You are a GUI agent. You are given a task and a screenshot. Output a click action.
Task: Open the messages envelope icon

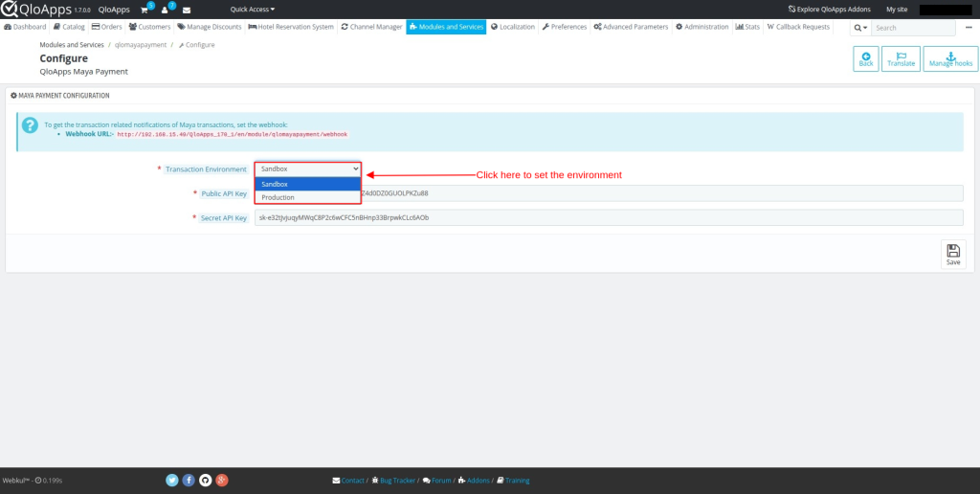click(x=187, y=10)
